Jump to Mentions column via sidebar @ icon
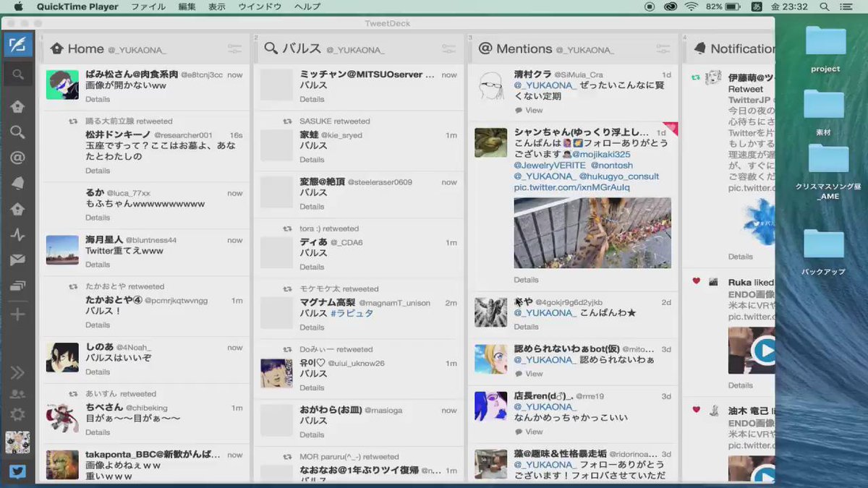This screenshot has height=488, width=868. coord(17,158)
